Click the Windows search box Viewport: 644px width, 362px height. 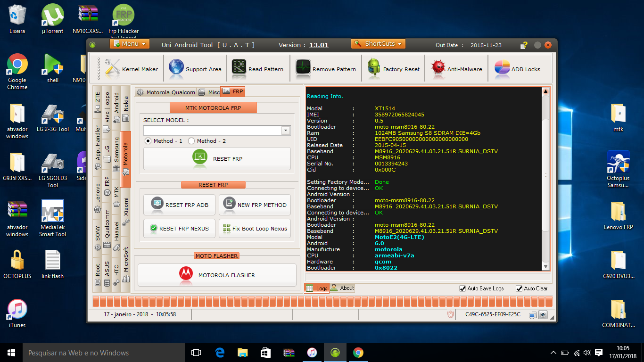[103, 353]
